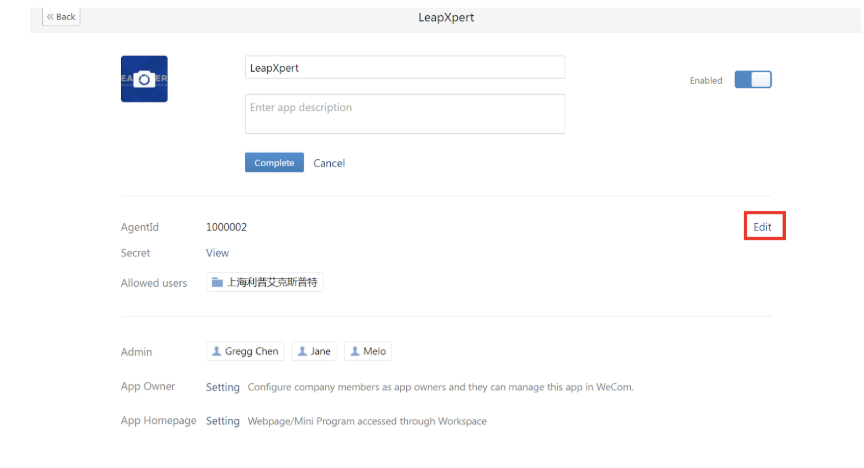Focus the app name field containing LeapXpert
The width and height of the screenshot is (864, 468).
[405, 67]
